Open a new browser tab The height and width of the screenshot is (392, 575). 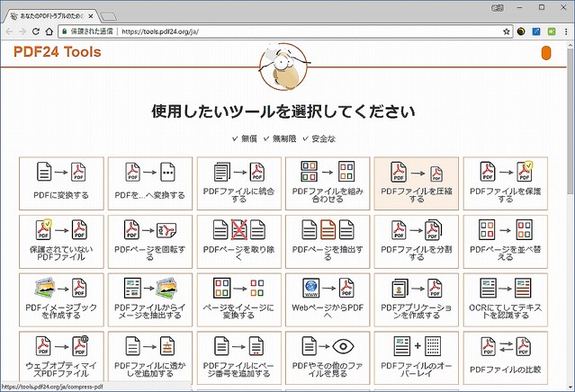click(107, 14)
